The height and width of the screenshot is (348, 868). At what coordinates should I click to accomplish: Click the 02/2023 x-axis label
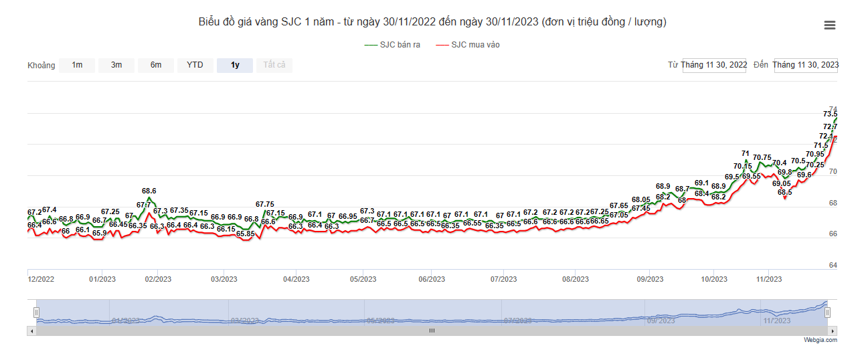pos(158,279)
